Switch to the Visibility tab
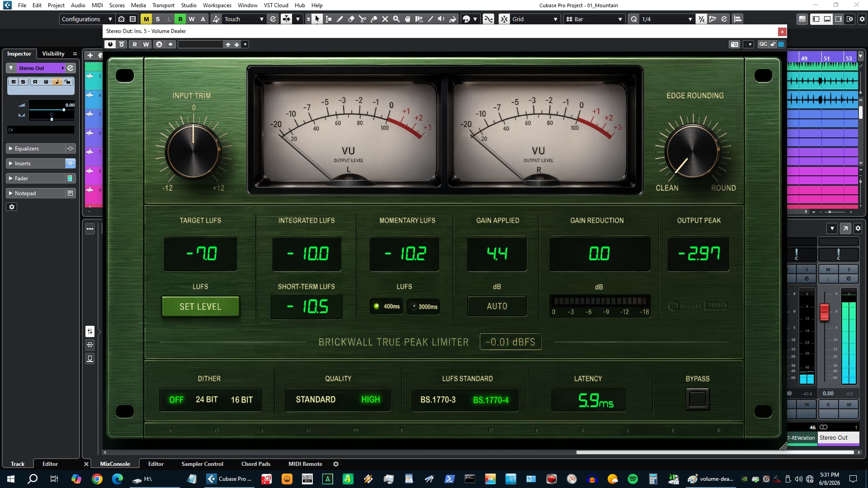Screen dimensions: 868x488 pos(53,54)
